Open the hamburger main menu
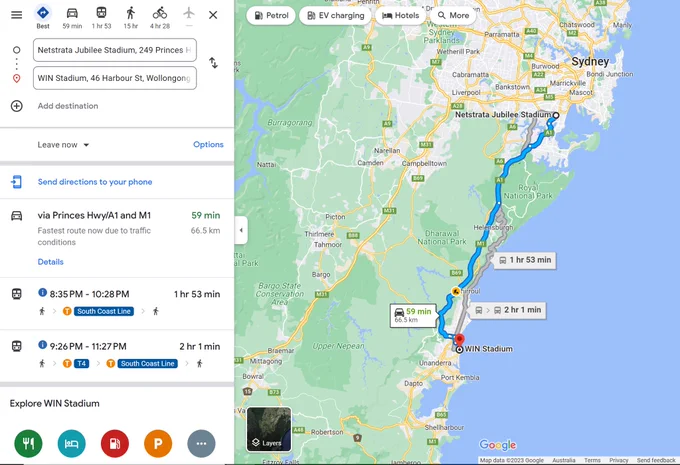This screenshot has height=465, width=680. tap(16, 15)
